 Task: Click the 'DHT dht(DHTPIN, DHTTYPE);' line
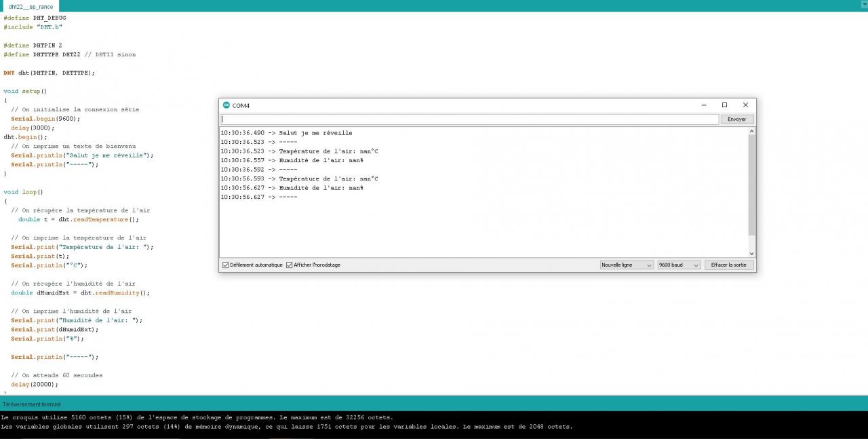(49, 73)
